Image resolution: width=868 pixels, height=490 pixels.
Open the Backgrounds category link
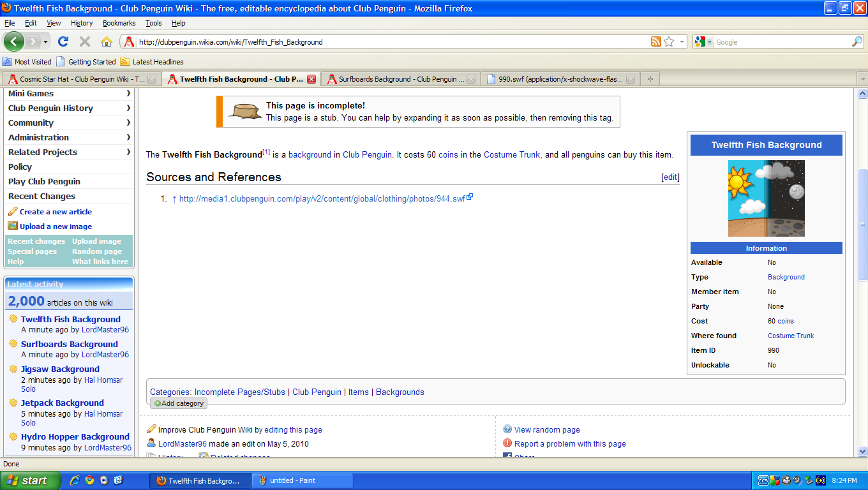(400, 392)
